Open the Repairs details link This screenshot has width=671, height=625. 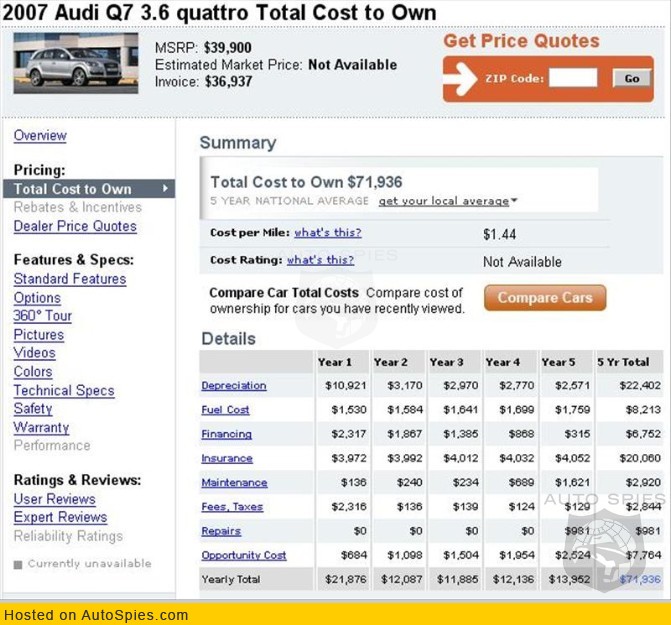click(x=221, y=531)
